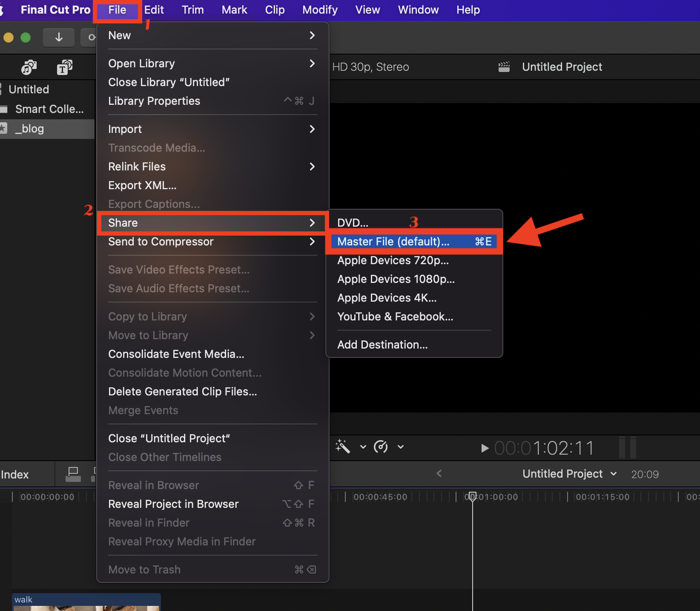Choose Close Library "Untitled"
The width and height of the screenshot is (700, 611).
click(212, 82)
